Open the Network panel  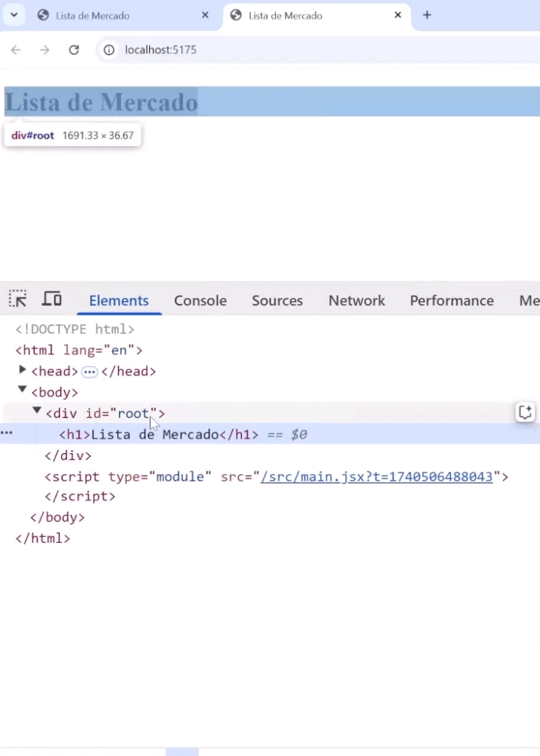click(356, 300)
